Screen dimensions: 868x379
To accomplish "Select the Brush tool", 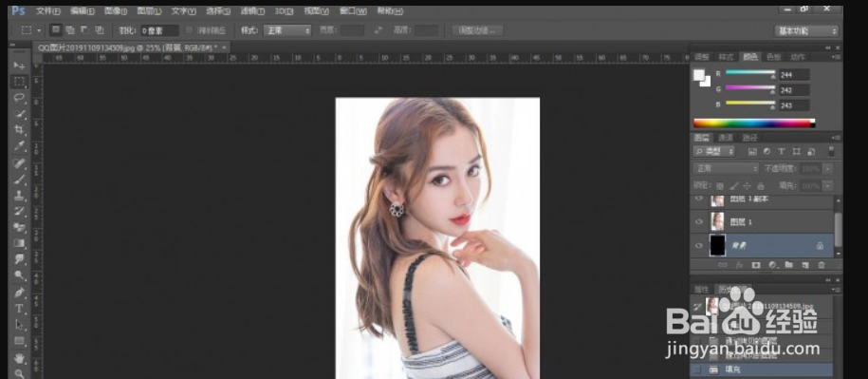I will point(19,179).
